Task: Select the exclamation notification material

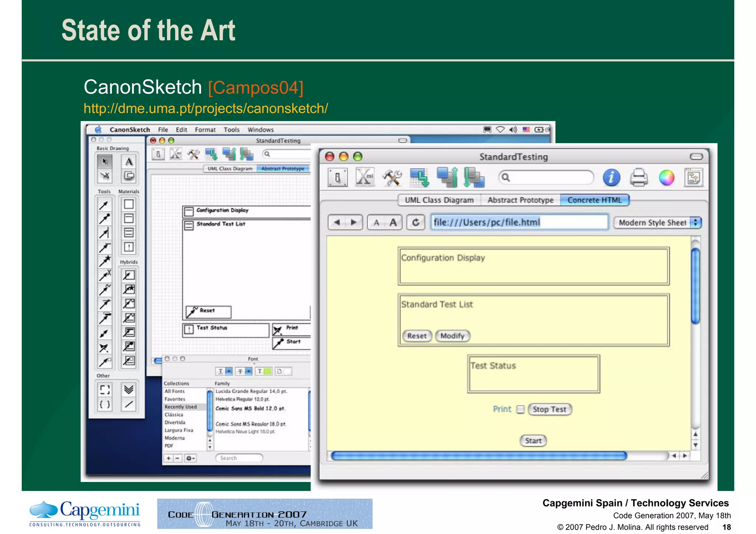Action: point(128,247)
